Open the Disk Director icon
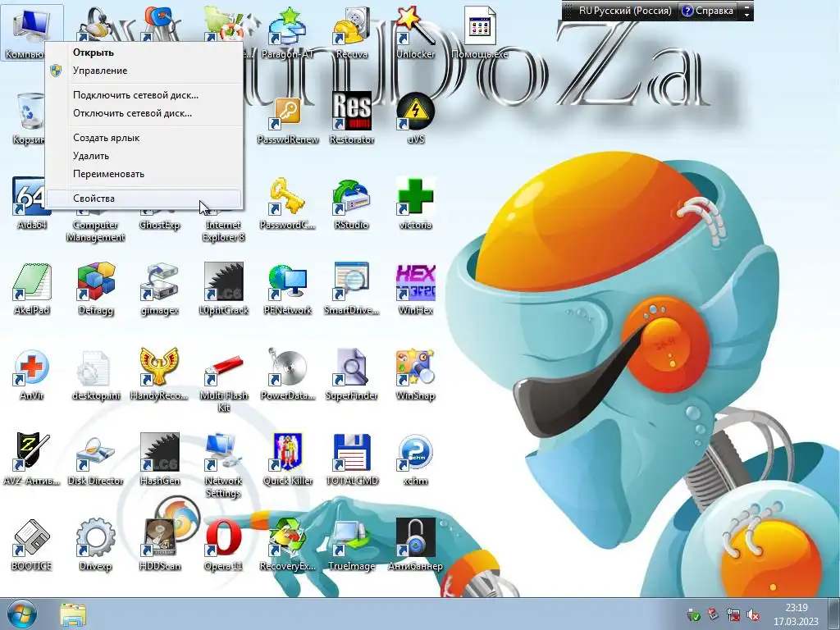Viewport: 840px width, 630px height. click(95, 460)
